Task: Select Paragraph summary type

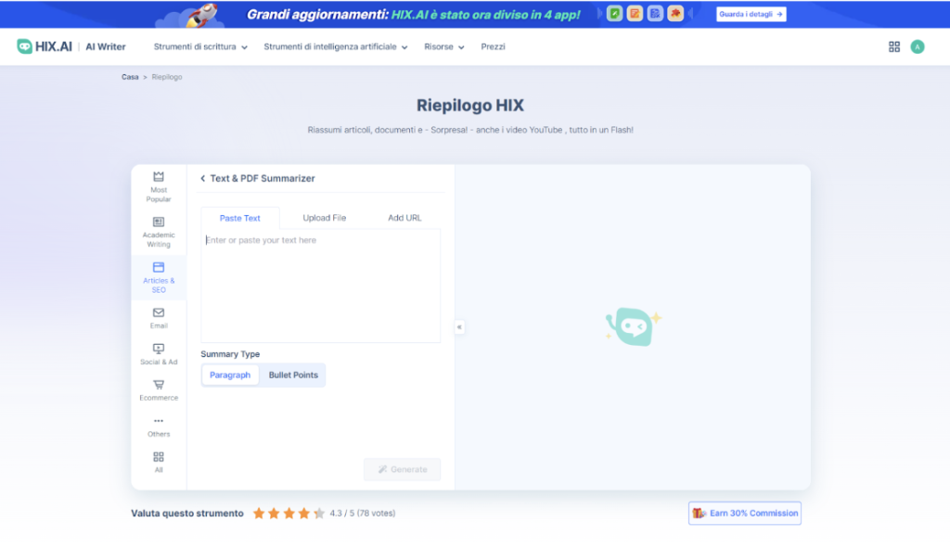Action: [230, 375]
